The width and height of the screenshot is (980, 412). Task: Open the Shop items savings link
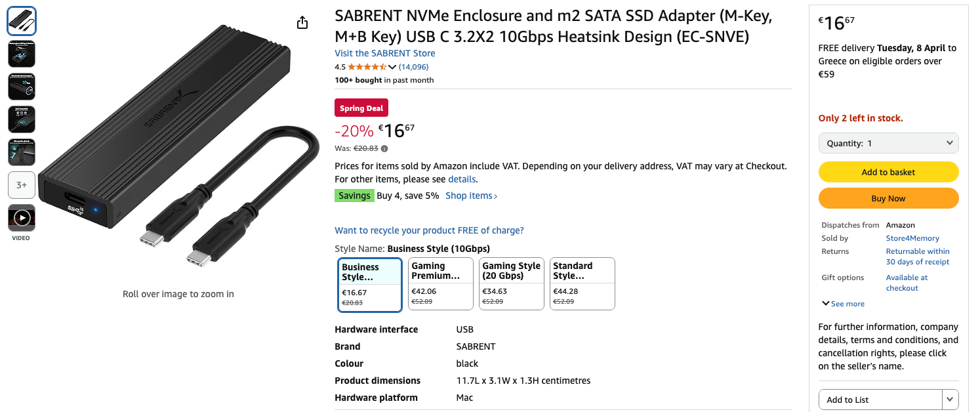pos(472,196)
